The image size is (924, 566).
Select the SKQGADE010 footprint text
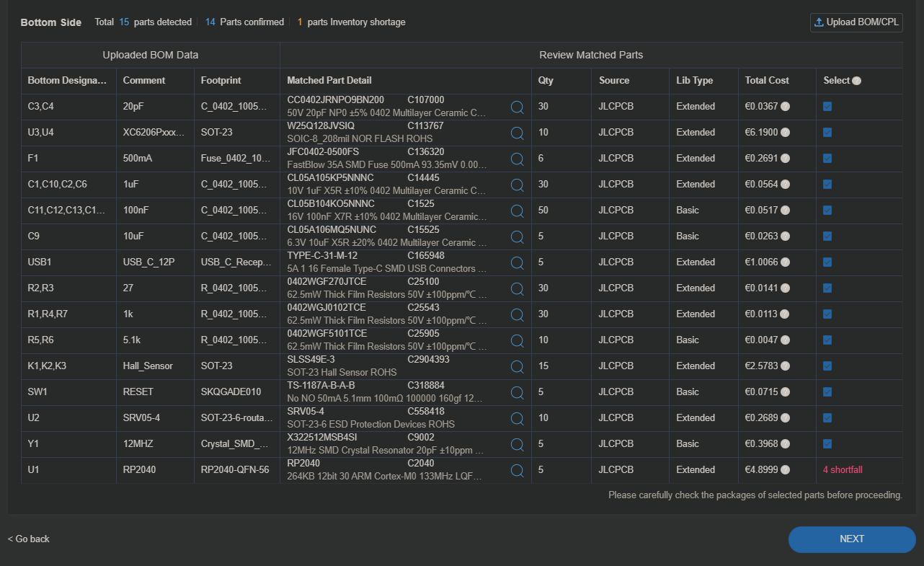(231, 392)
